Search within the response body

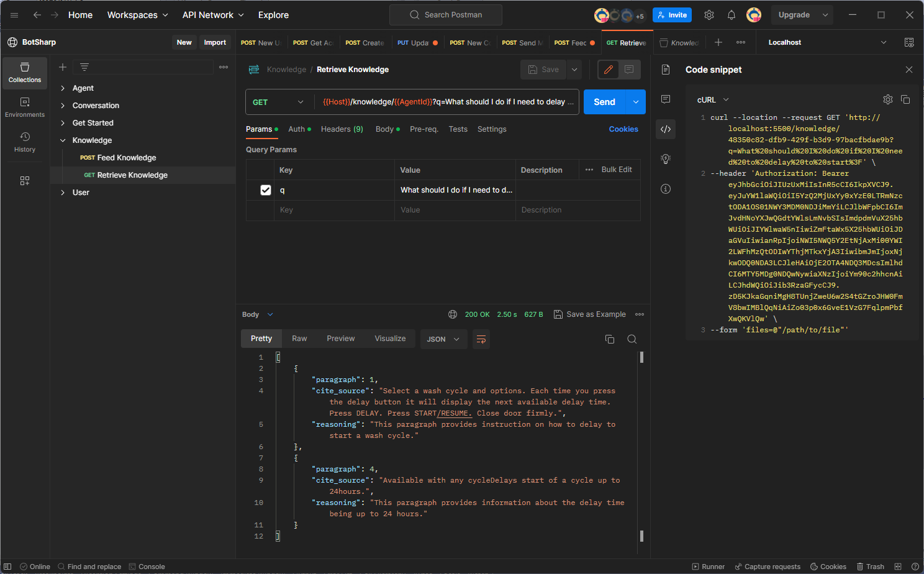[632, 339]
